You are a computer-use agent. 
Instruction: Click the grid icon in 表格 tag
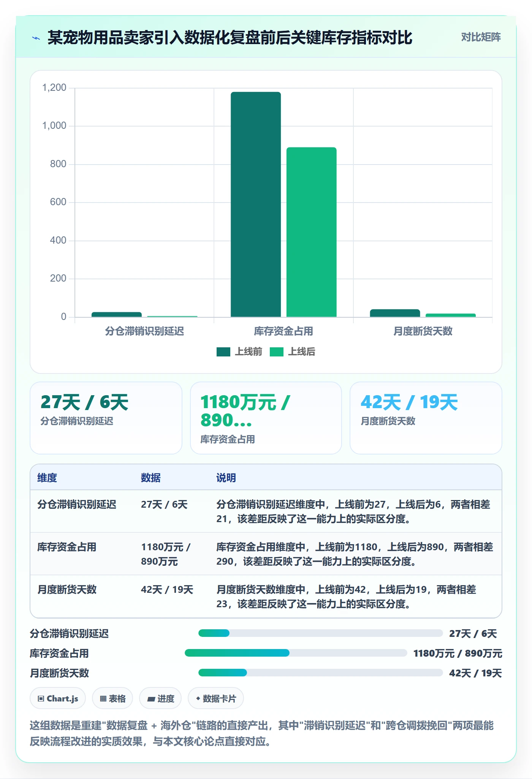pyautogui.click(x=103, y=698)
